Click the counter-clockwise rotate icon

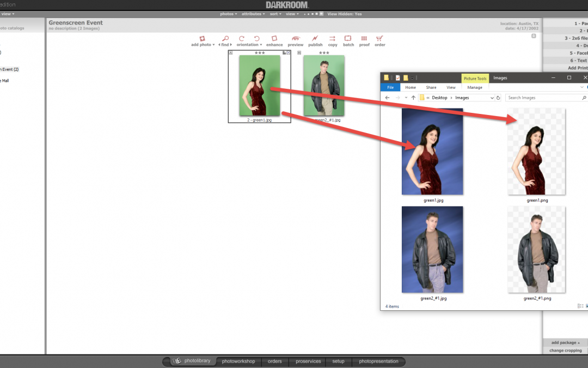(x=257, y=38)
